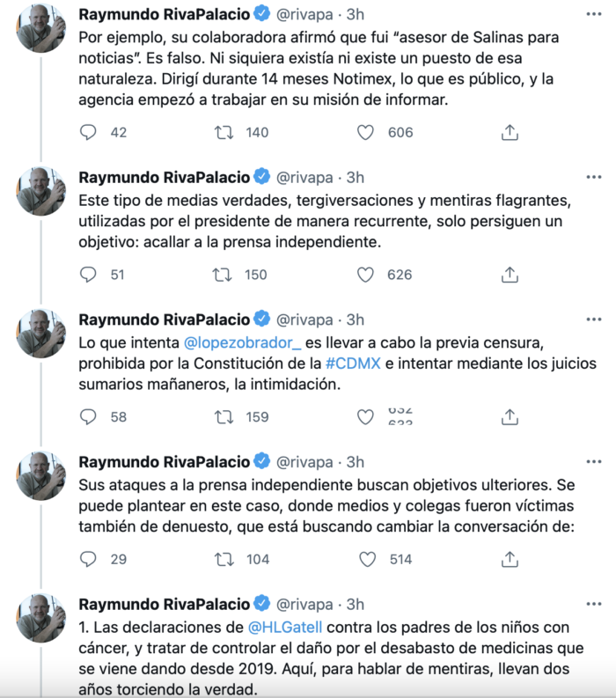Image resolution: width=616 pixels, height=698 pixels.
Task: Reply to the tweet with 29 replies
Action: (x=88, y=559)
